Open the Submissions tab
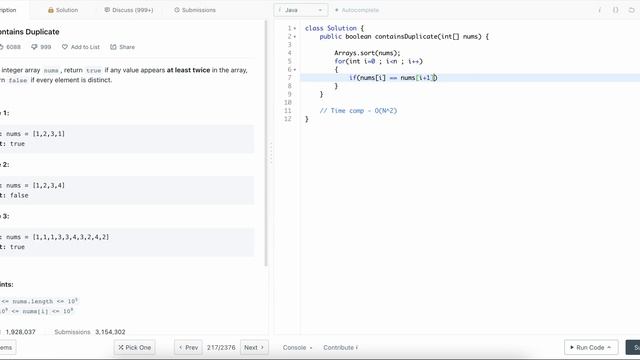 tap(195, 10)
